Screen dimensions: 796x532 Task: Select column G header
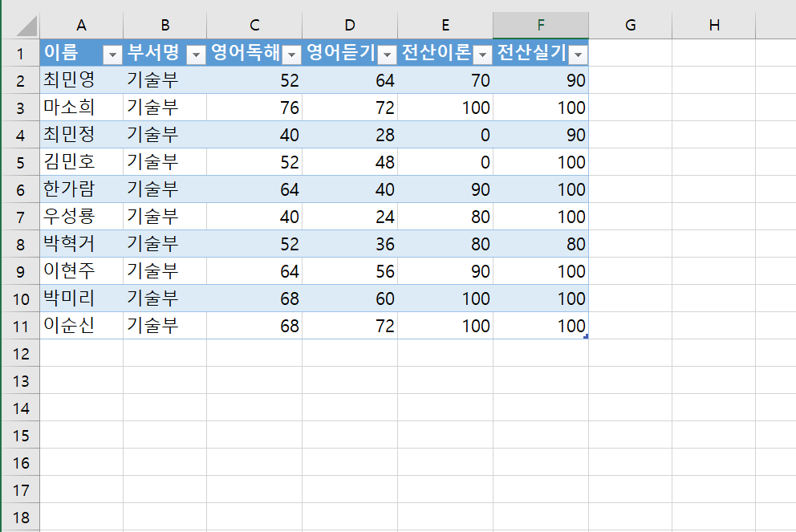[x=630, y=26]
